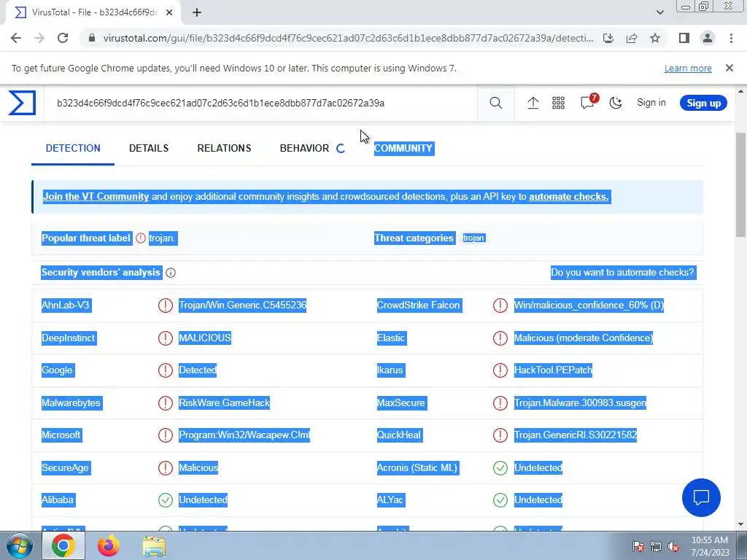Click Ikarus detection alert icon
The width and height of the screenshot is (747, 560).
500,370
